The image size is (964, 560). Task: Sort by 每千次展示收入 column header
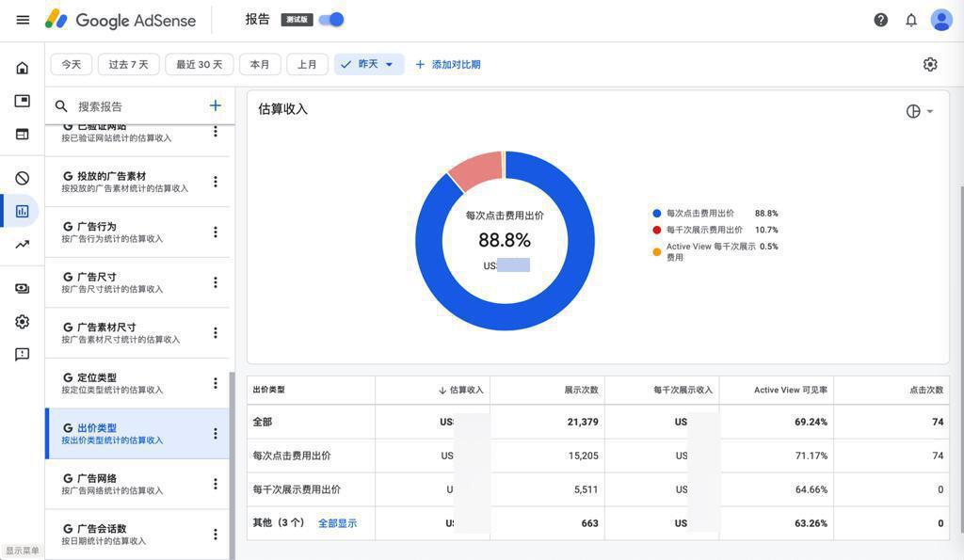[x=683, y=390]
